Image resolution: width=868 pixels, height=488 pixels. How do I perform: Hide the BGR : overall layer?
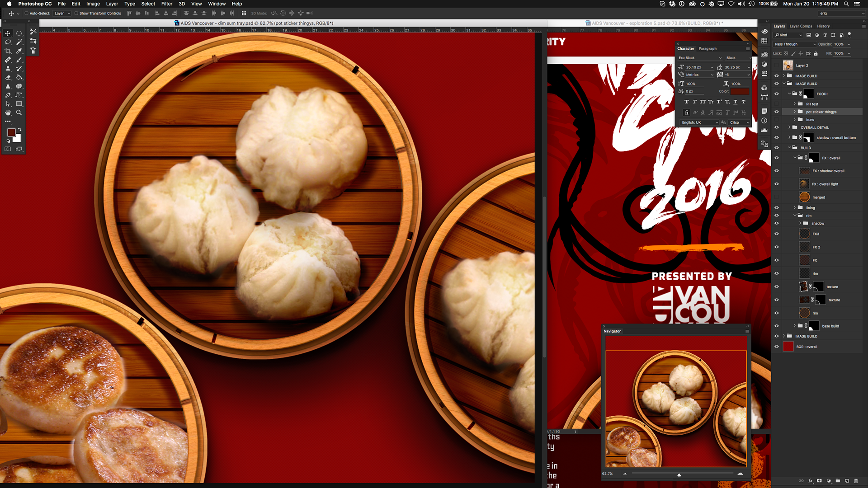[x=777, y=347]
